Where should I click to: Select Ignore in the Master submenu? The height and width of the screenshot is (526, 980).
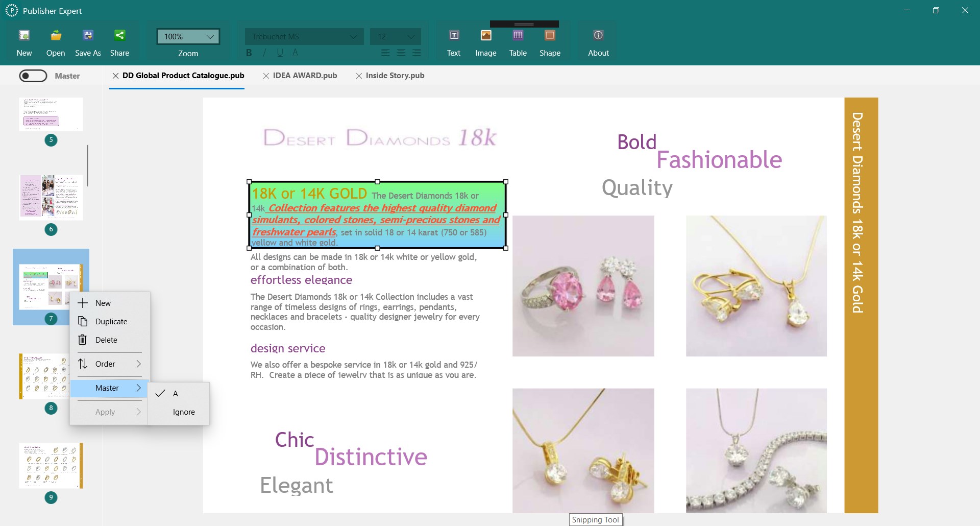coord(178,412)
